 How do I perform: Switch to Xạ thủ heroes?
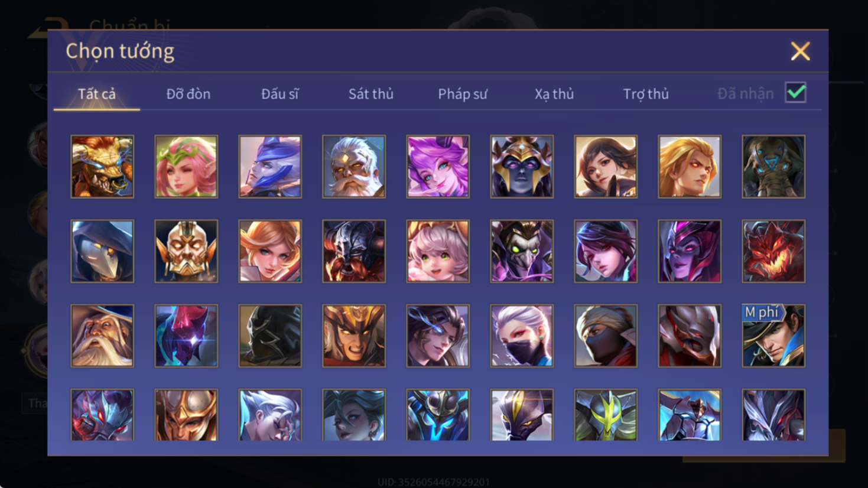tap(554, 94)
